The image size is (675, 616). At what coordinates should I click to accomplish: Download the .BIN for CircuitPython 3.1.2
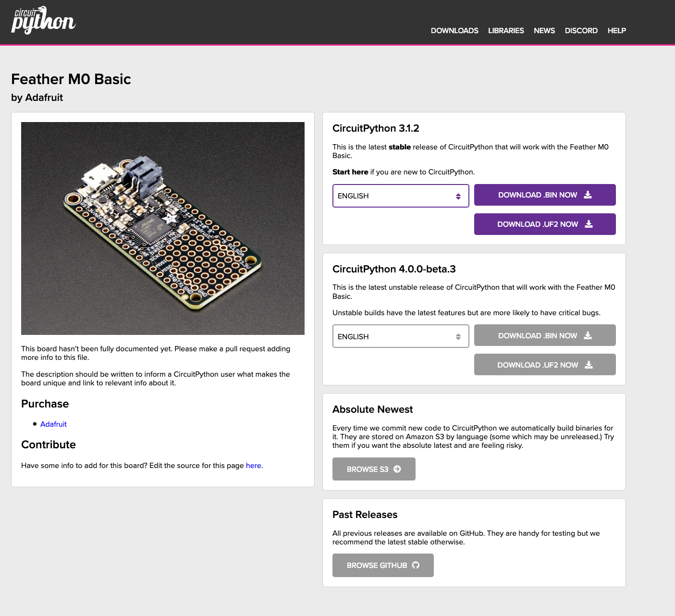[545, 195]
